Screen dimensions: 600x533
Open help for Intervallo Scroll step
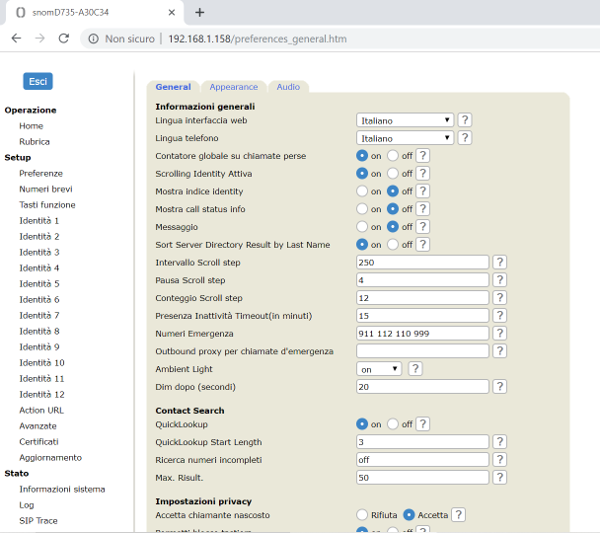(x=500, y=262)
